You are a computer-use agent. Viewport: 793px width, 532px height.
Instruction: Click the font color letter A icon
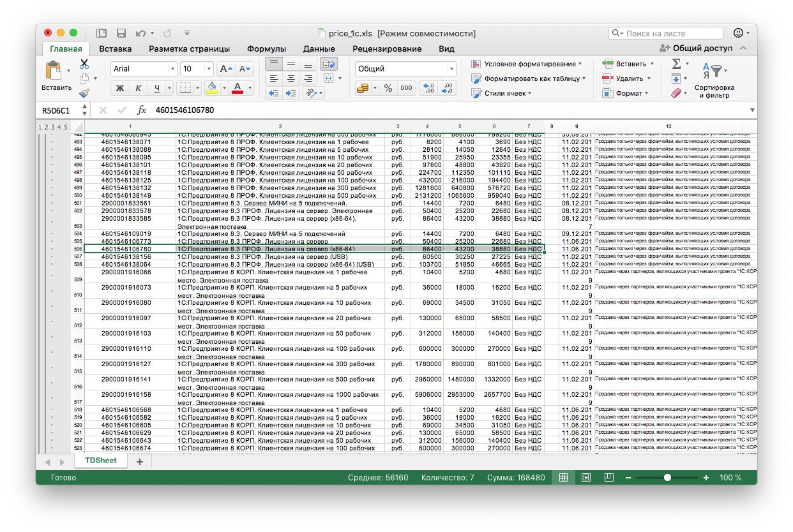pyautogui.click(x=238, y=88)
